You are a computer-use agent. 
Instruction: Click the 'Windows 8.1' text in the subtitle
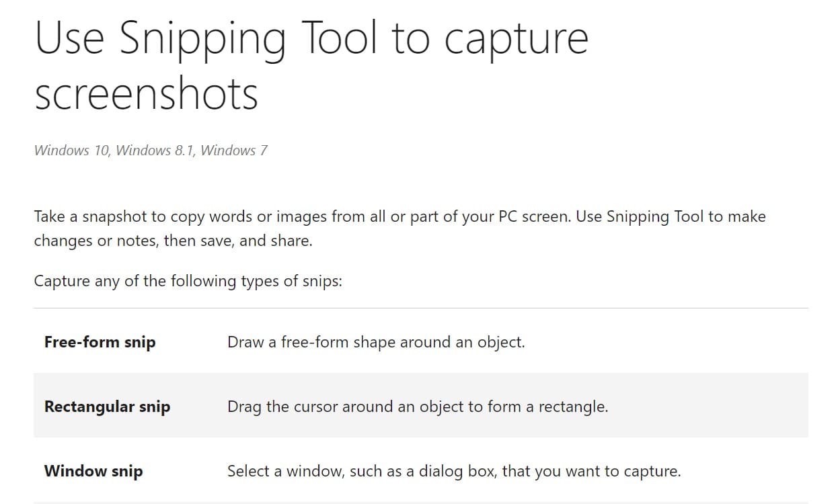(155, 151)
